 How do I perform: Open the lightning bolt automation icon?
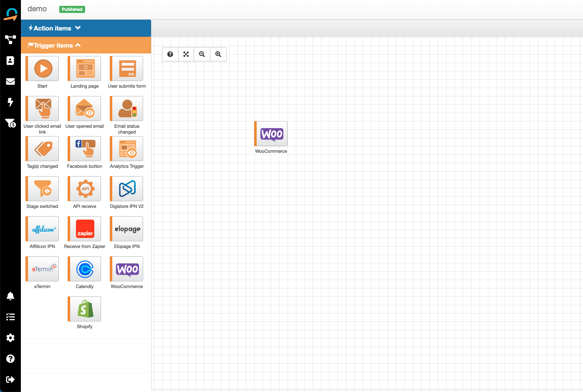(x=10, y=102)
